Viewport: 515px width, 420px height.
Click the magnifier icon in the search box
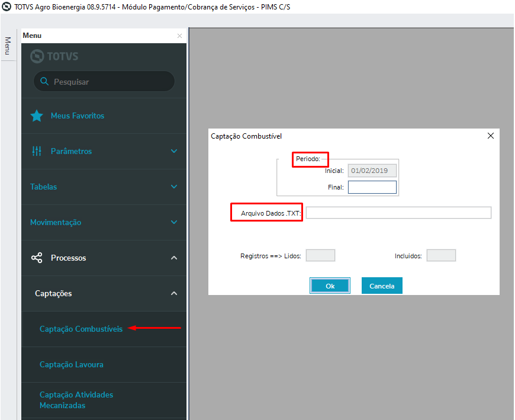[x=44, y=81]
